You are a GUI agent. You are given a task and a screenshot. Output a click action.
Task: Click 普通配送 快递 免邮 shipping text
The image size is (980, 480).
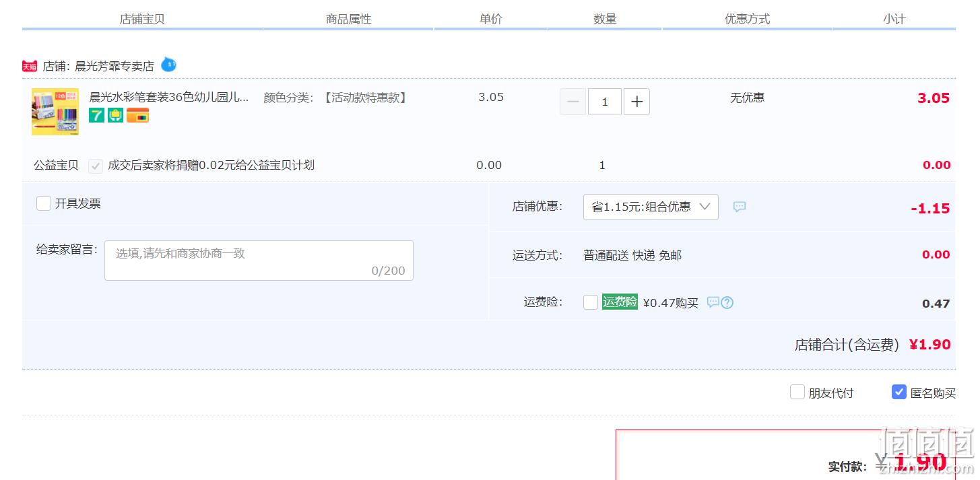632,255
